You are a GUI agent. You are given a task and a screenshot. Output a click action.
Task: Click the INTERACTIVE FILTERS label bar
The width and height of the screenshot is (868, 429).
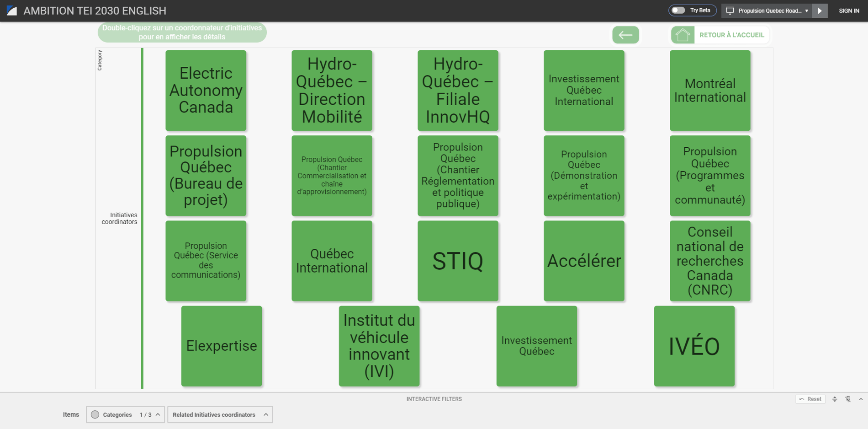434,399
